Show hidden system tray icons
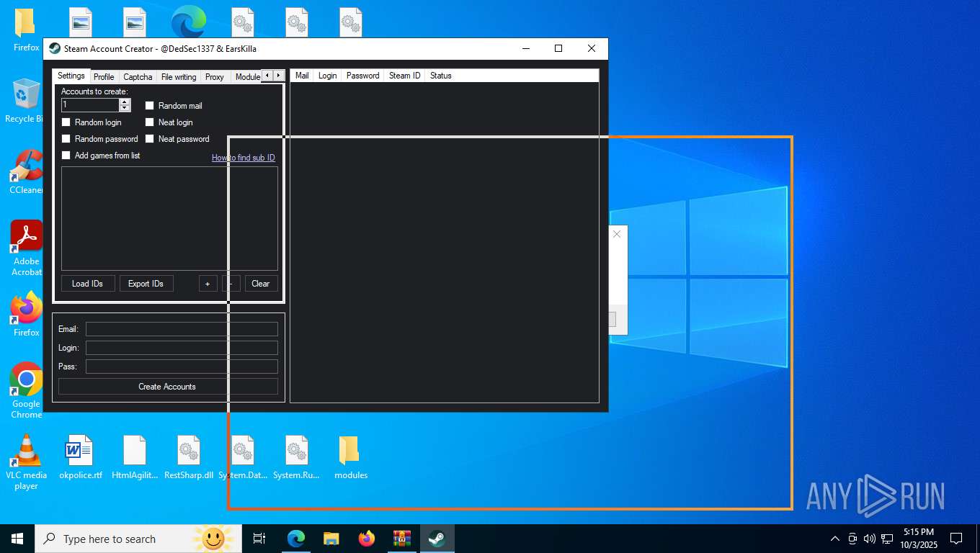This screenshot has width=980, height=553. (835, 539)
